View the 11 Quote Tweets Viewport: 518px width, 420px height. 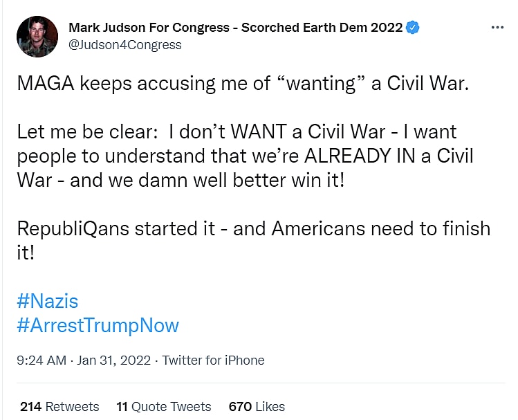tap(164, 406)
